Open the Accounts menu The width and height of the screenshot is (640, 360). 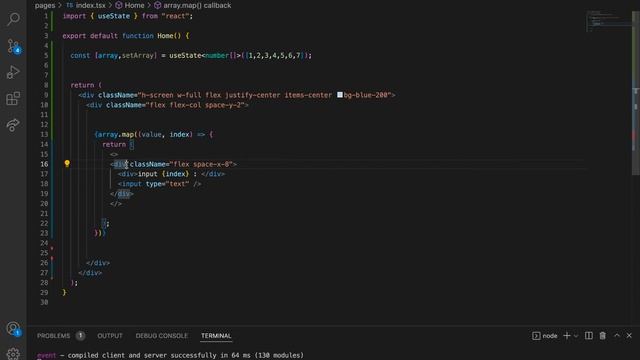pyautogui.click(x=13, y=328)
